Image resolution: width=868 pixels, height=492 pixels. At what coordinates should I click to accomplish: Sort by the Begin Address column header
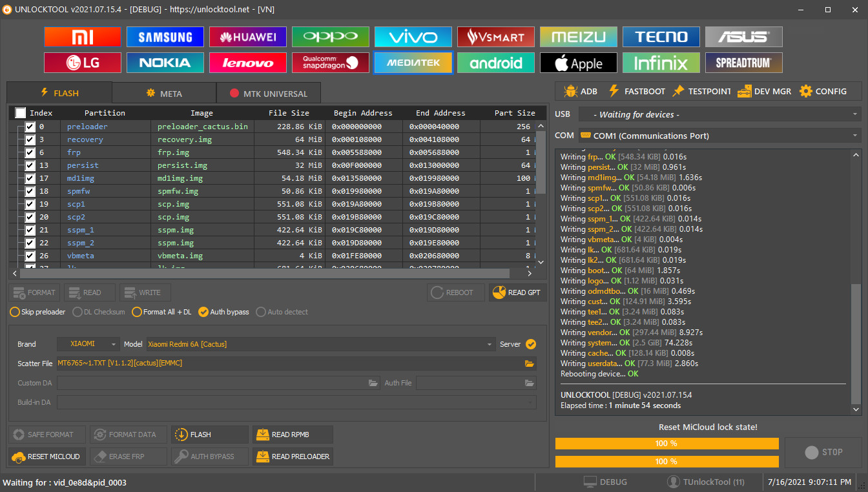(x=363, y=113)
